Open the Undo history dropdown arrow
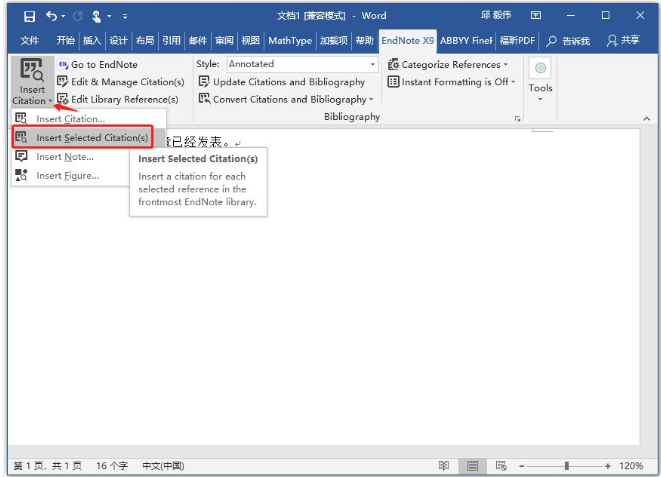Screen dimensions: 661x477 point(63,16)
